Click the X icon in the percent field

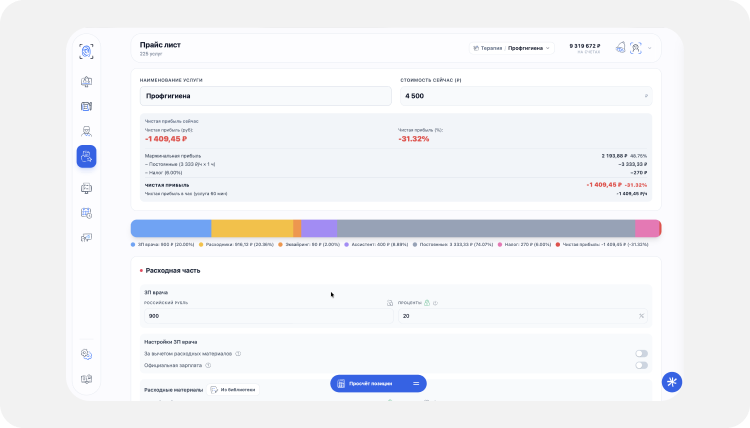coord(641,316)
